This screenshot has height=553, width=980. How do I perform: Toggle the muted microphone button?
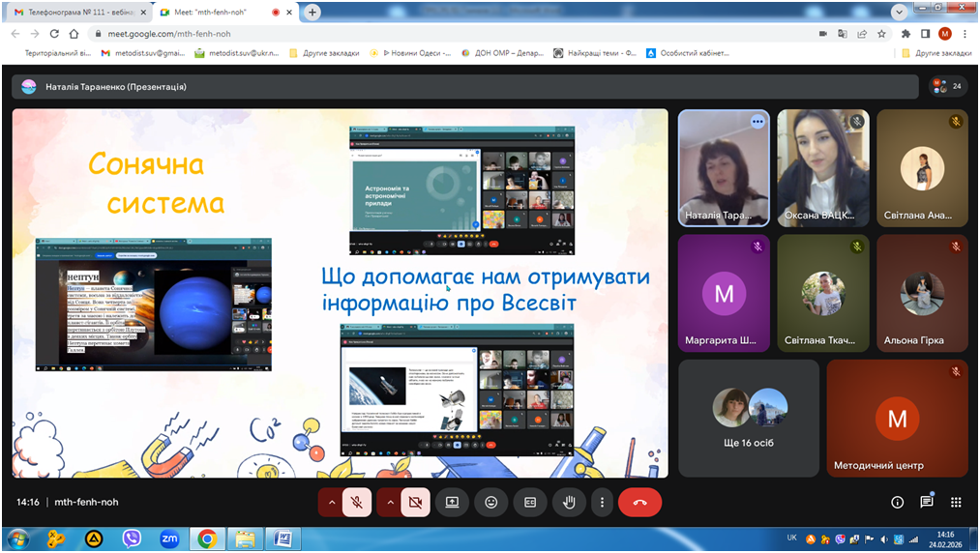pos(357,503)
